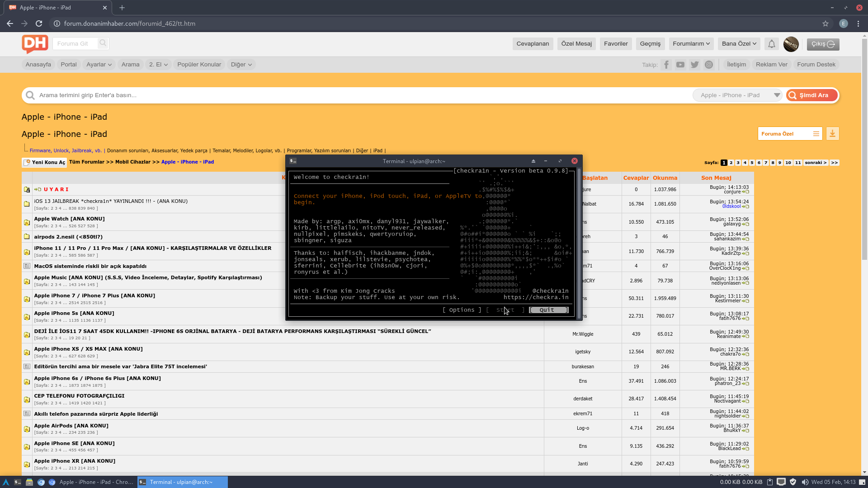Sort by the Okunma column header
Screen dimensions: 868x488
pyautogui.click(x=665, y=178)
